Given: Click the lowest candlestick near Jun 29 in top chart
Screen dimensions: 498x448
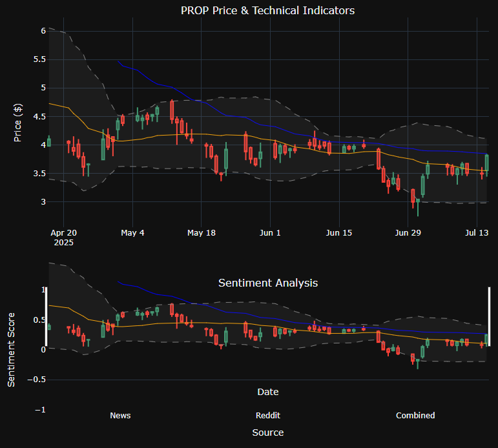Looking at the screenshot, I should pos(418,207).
